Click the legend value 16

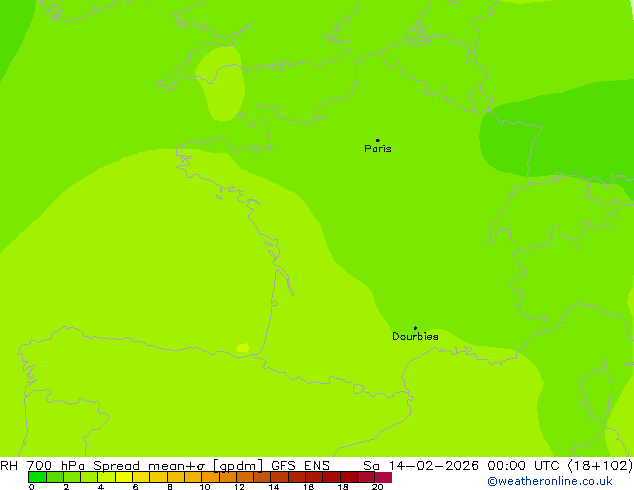tap(309, 487)
